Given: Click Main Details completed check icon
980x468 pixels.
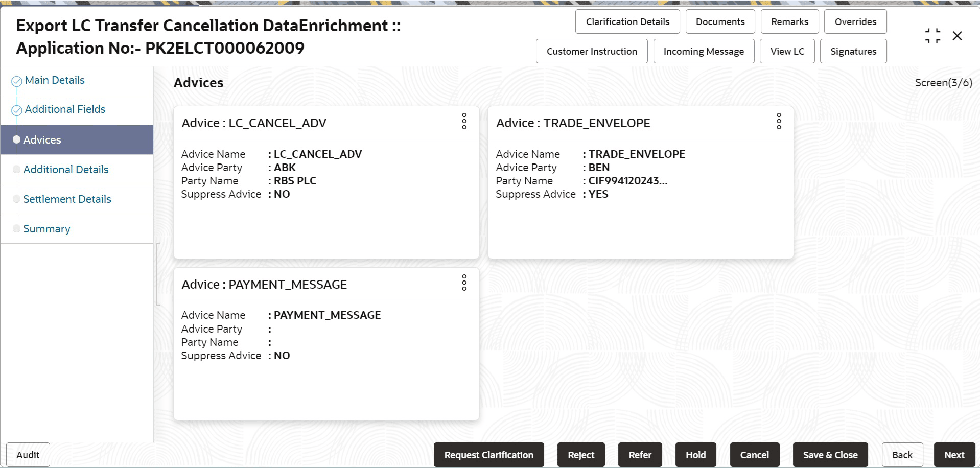Looking at the screenshot, I should point(17,81).
